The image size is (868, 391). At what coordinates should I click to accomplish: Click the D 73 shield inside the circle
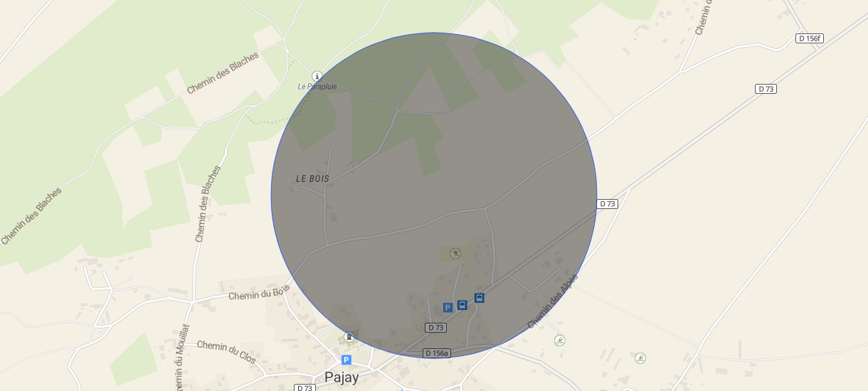point(435,328)
